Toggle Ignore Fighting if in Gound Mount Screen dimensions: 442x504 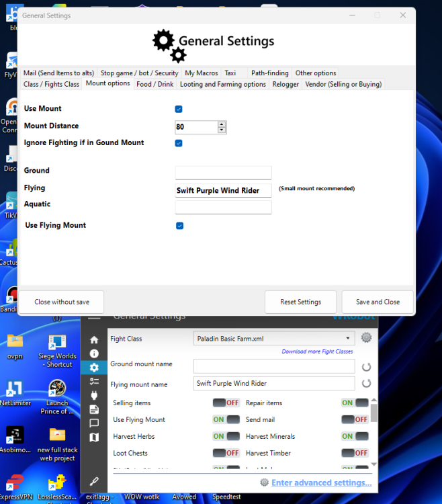[179, 143]
